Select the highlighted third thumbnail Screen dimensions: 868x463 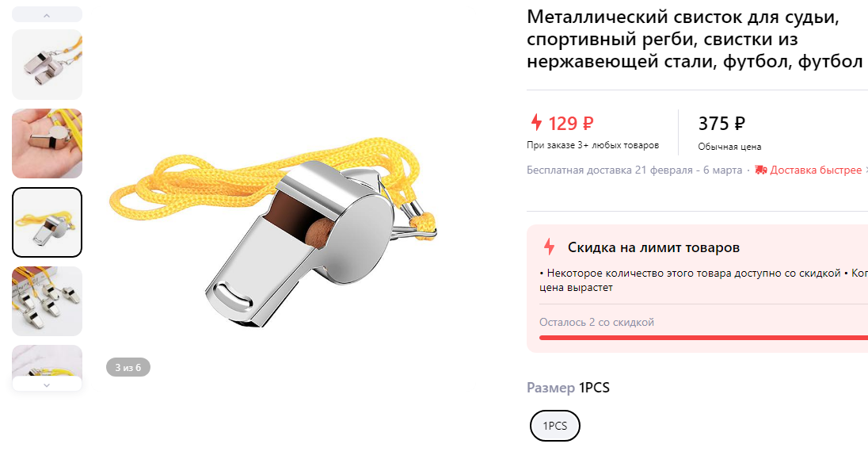click(47, 222)
